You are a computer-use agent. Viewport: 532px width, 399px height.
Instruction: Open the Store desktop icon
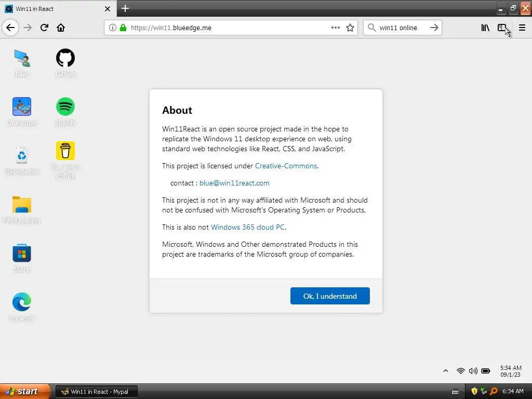(22, 259)
